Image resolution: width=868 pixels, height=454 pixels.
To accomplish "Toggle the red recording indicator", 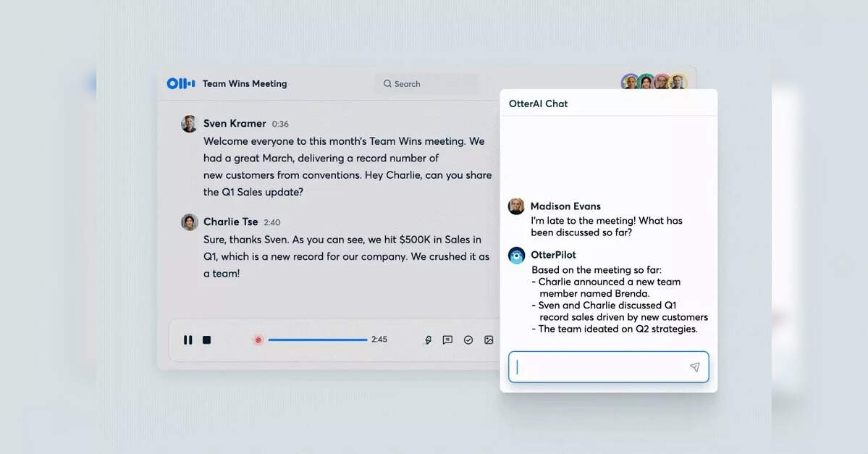I will (x=258, y=340).
